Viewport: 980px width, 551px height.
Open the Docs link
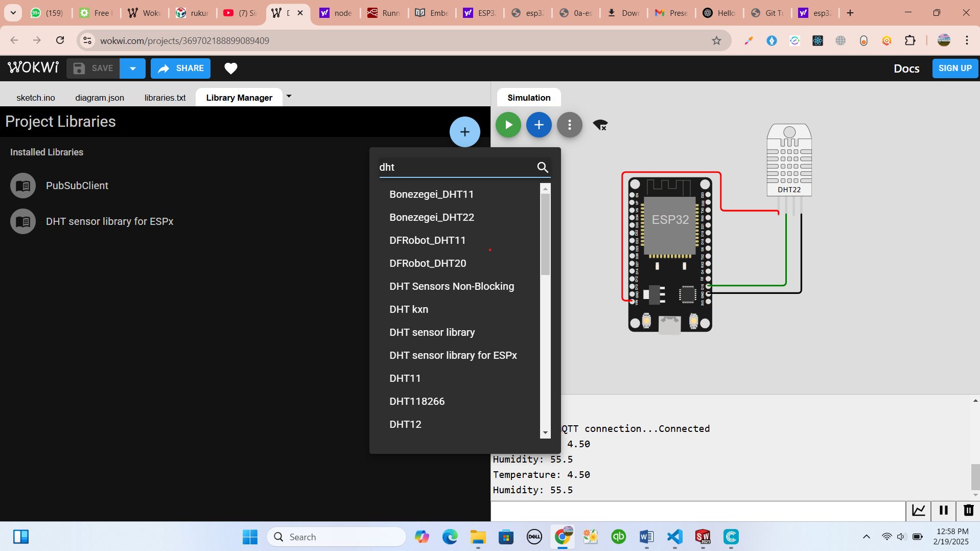[x=906, y=68]
